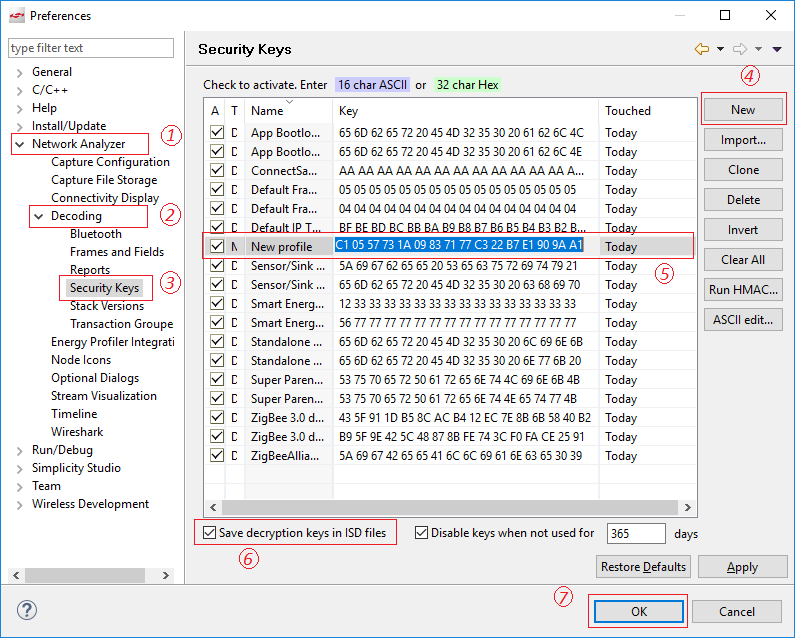Click the Apply button
Image resolution: width=795 pixels, height=638 pixels.
(742, 566)
